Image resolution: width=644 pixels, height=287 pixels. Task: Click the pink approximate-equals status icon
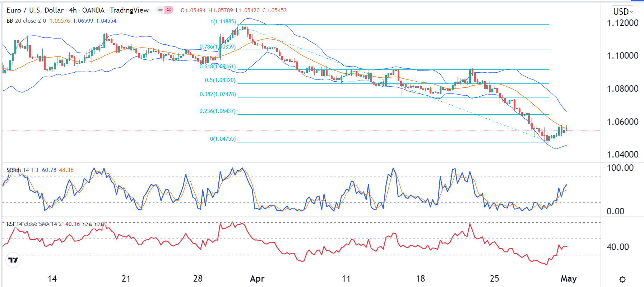click(168, 10)
